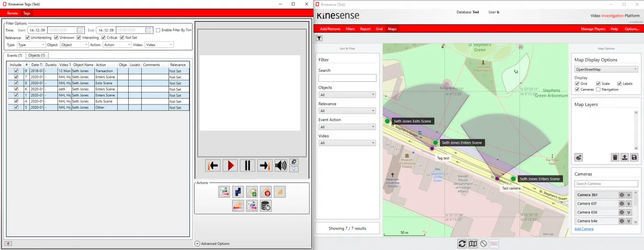Toggle the Critical relevance checkbox

pos(103,38)
